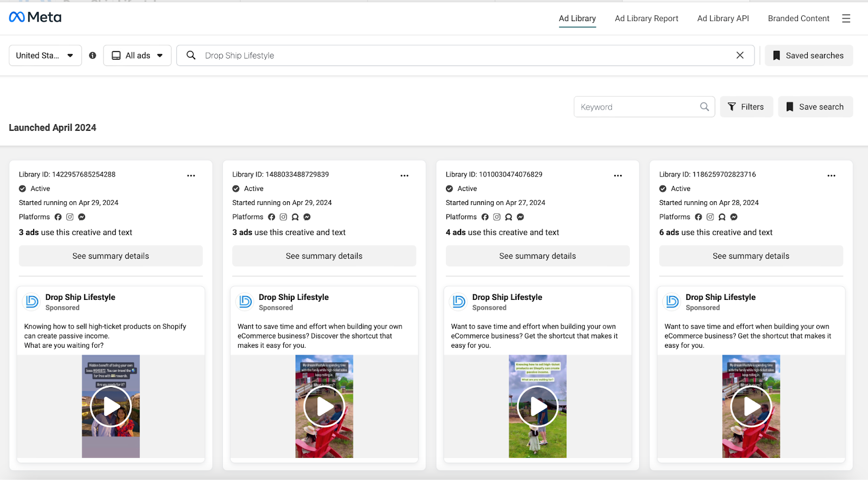Clear the Drop Ship Lifestyle search
Viewport: 868px width, 480px height.
tap(740, 55)
